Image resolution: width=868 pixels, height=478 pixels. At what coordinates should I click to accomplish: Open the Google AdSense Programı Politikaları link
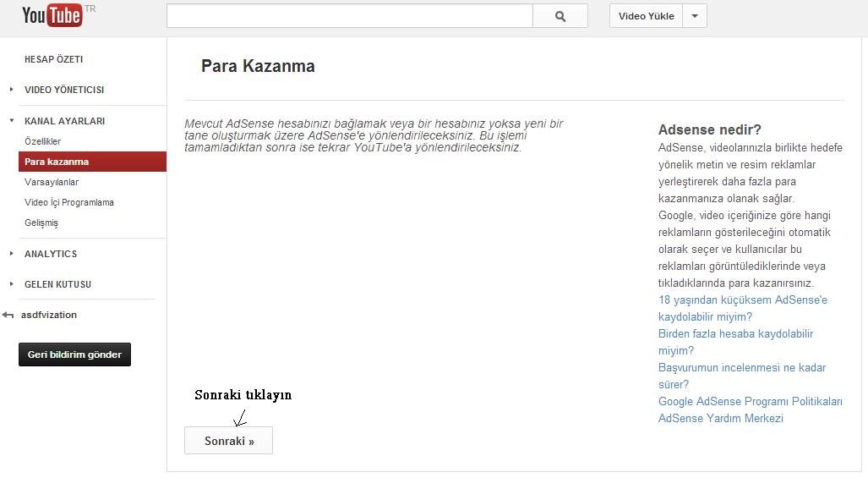[750, 402]
